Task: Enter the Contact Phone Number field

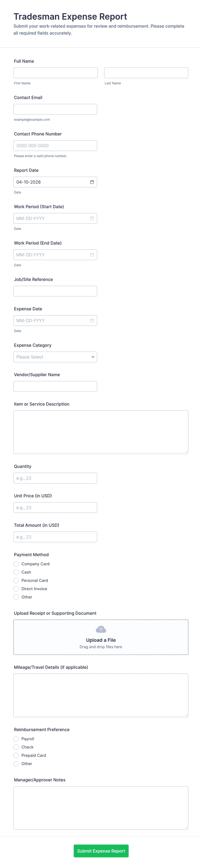Action: pyautogui.click(x=55, y=146)
